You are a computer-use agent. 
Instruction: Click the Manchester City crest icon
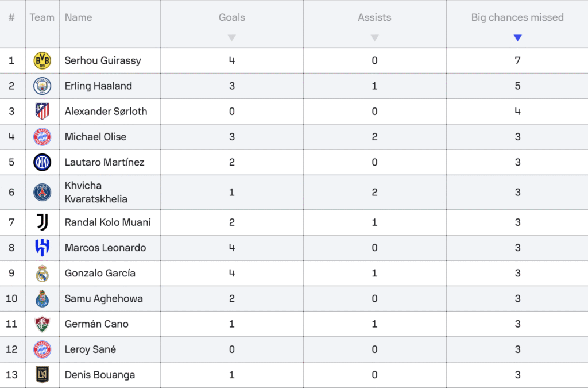[x=42, y=86]
